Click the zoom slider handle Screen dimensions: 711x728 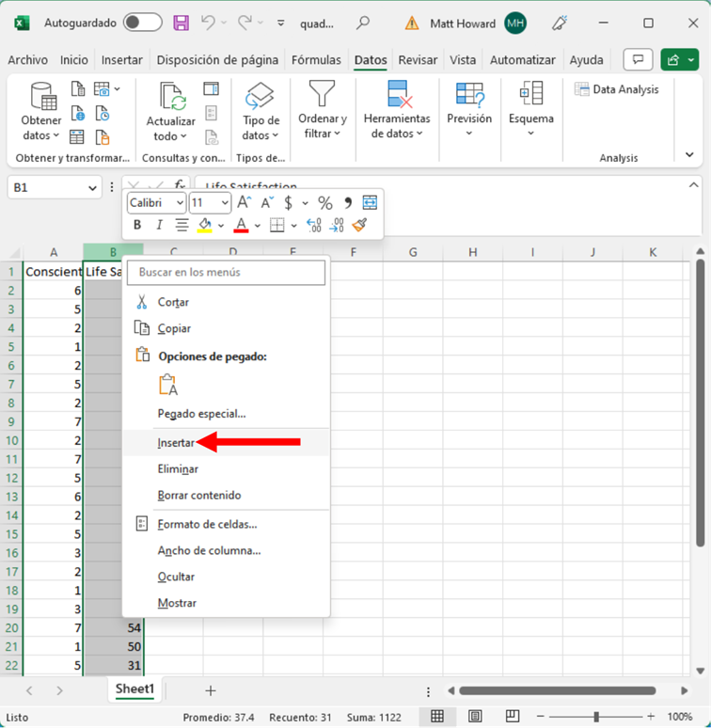click(x=595, y=717)
